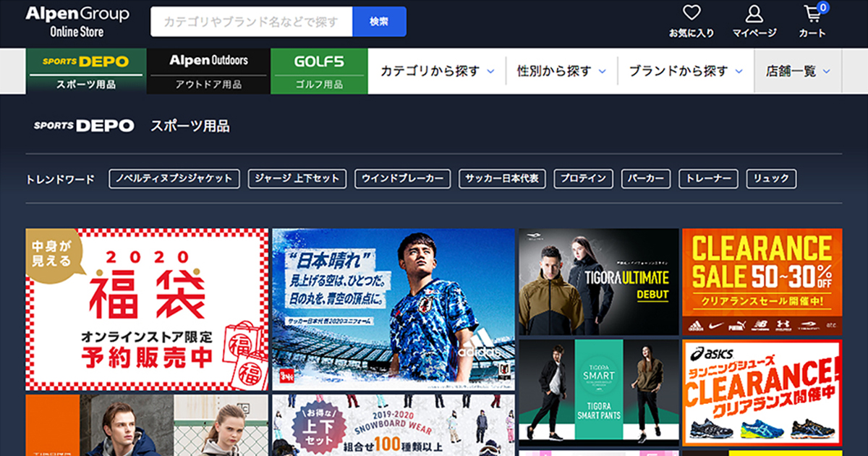Open the CLEARANCE SALE 50~30% OFF banner
The width and height of the screenshot is (868, 456).
click(762, 282)
